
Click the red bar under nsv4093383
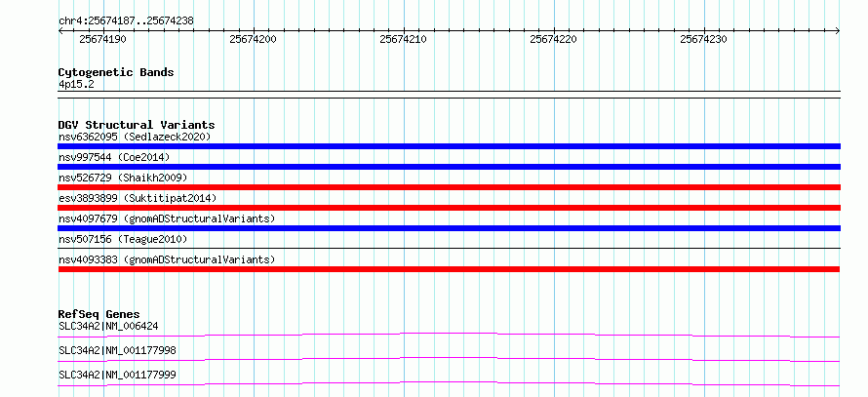pos(449,269)
